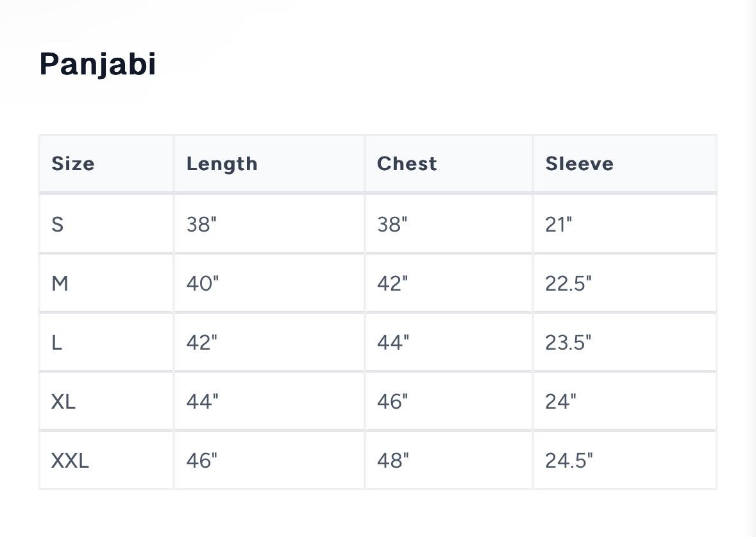756x537 pixels.
Task: Click the Sleeve column header
Action: 579,164
